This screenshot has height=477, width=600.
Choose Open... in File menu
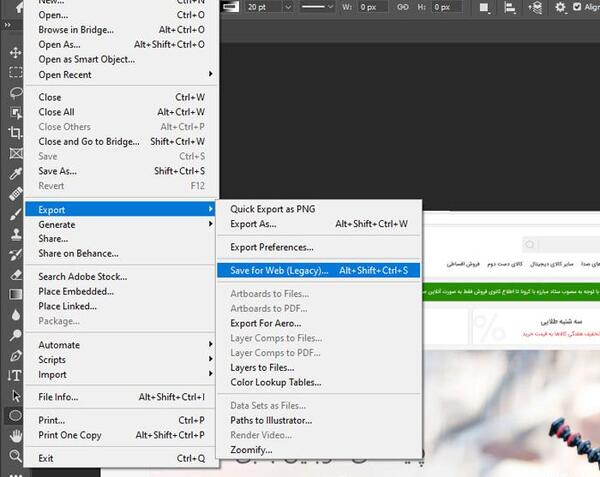pos(122,15)
